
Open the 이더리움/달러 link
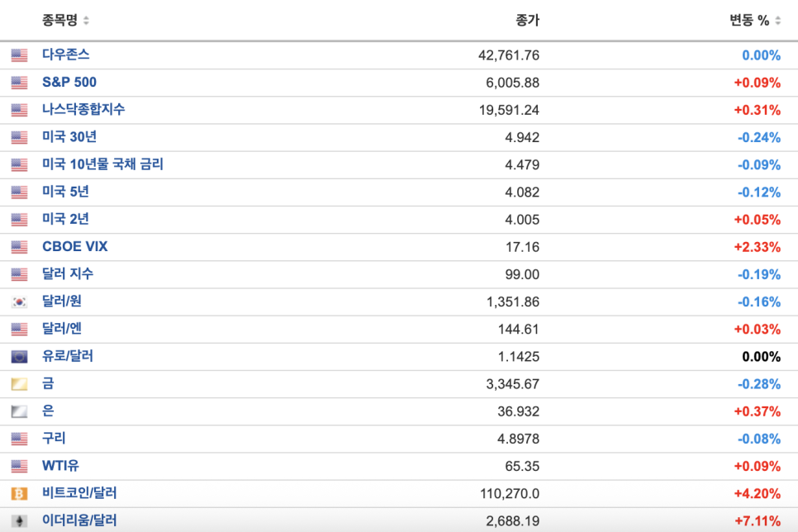point(79,520)
